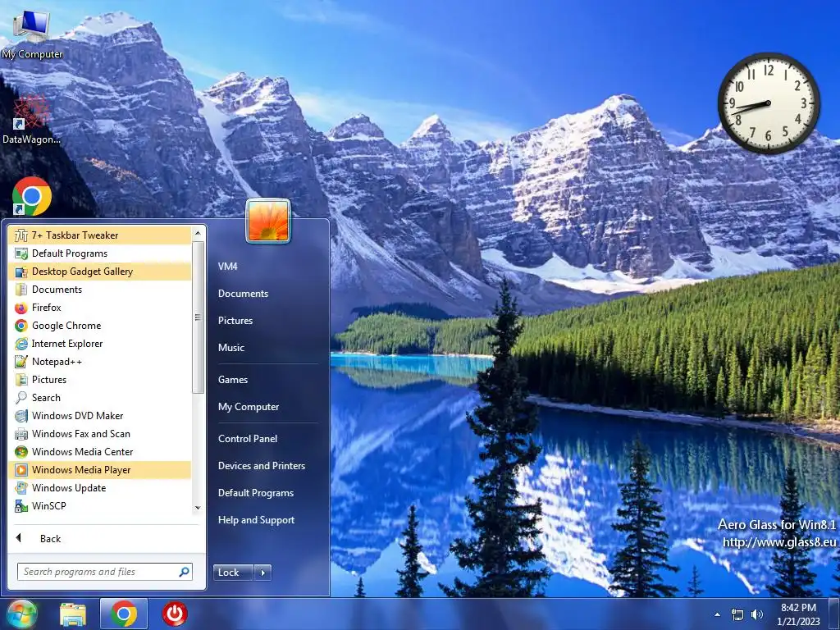Click the taskbar time 8:42 PM
840x630 pixels.
tap(798, 608)
